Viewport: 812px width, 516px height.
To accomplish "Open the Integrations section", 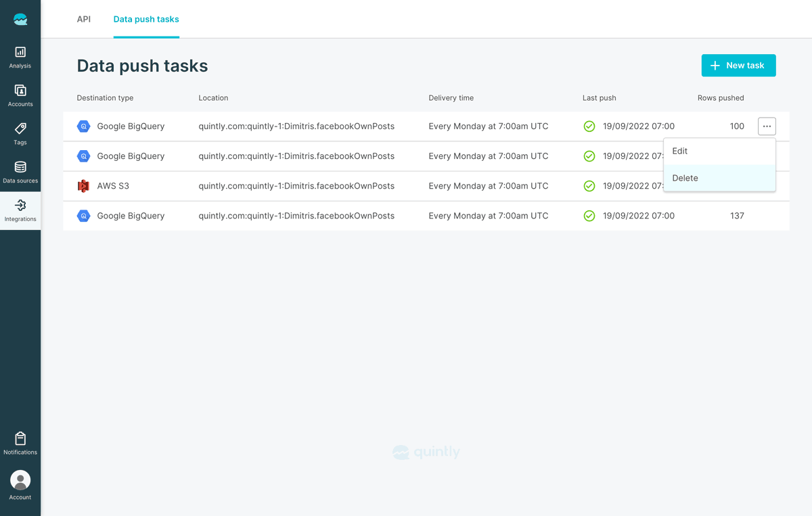I will pyautogui.click(x=20, y=211).
